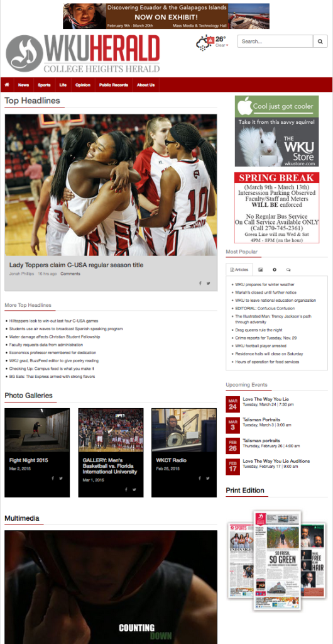
Task: Open the Public Records menu
Action: pyautogui.click(x=114, y=85)
